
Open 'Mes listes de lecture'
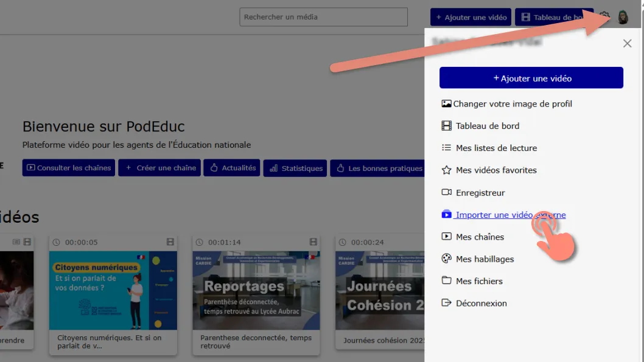coord(497,148)
